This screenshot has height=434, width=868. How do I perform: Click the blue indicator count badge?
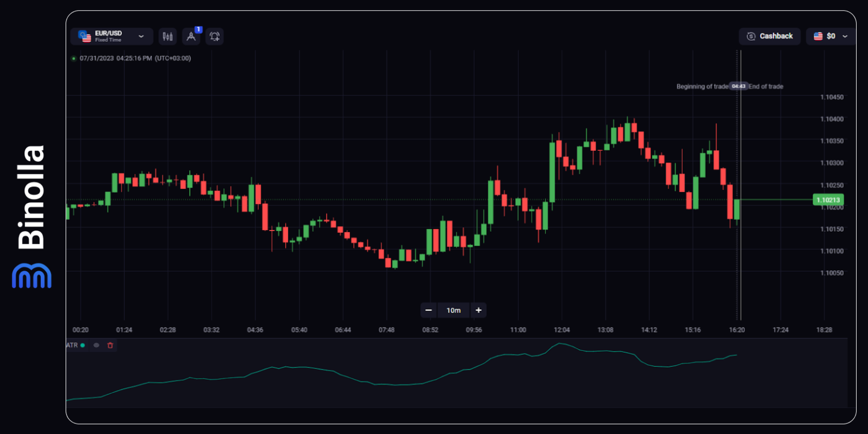click(x=198, y=29)
